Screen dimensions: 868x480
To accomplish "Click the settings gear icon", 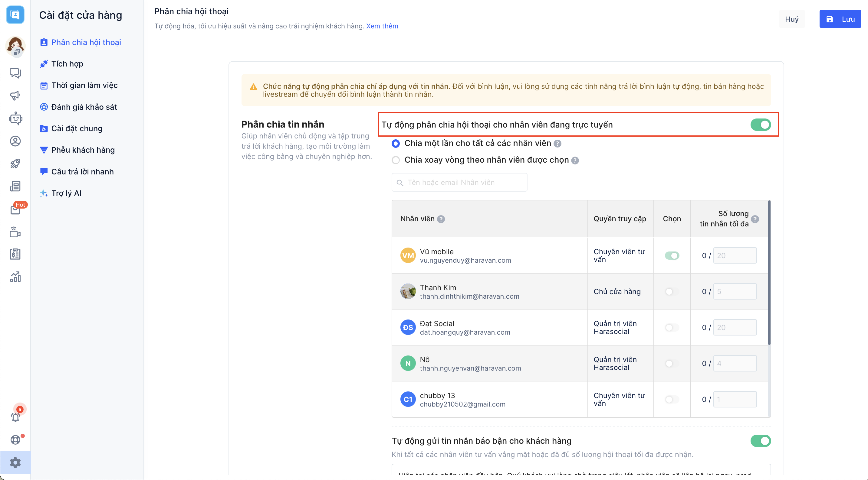I will pyautogui.click(x=15, y=462).
